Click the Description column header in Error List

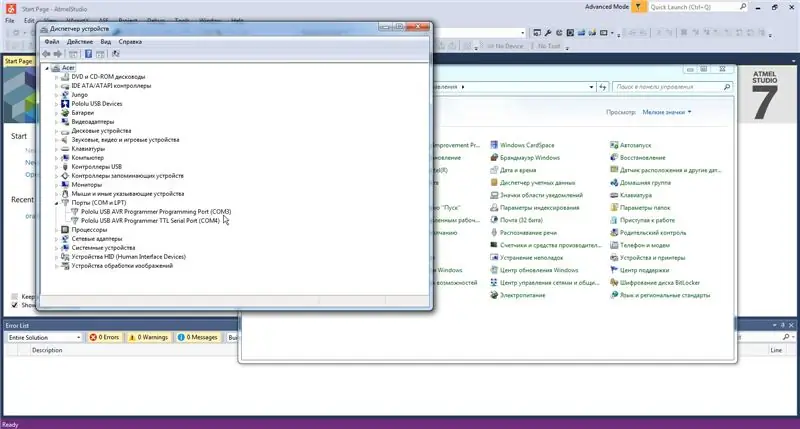pos(47,350)
